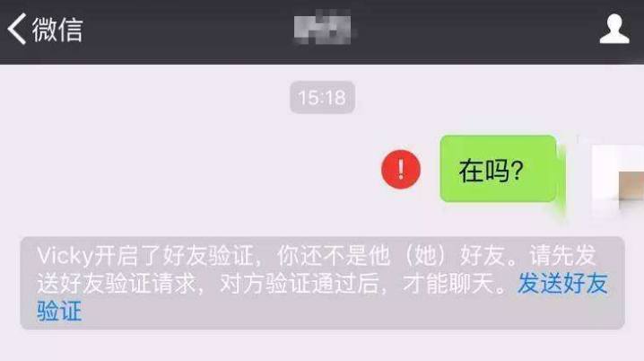Tap the 15:18 timestamp label

[322, 98]
